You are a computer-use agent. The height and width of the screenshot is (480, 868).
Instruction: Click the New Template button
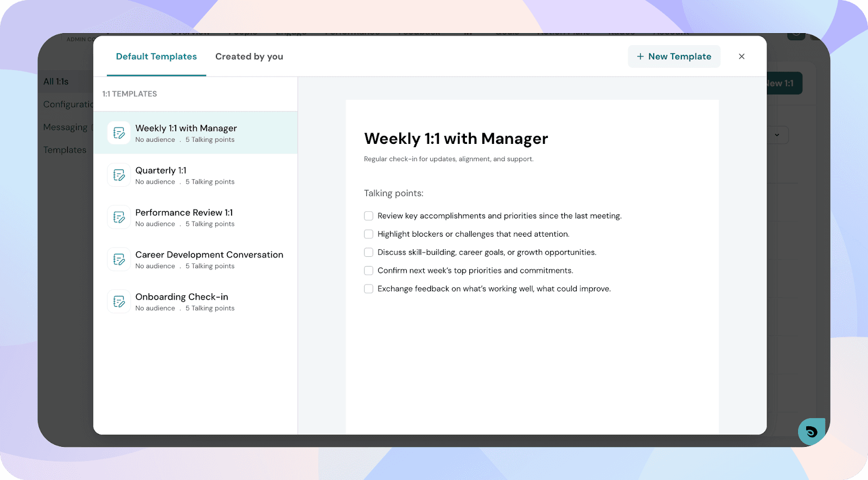pyautogui.click(x=674, y=56)
